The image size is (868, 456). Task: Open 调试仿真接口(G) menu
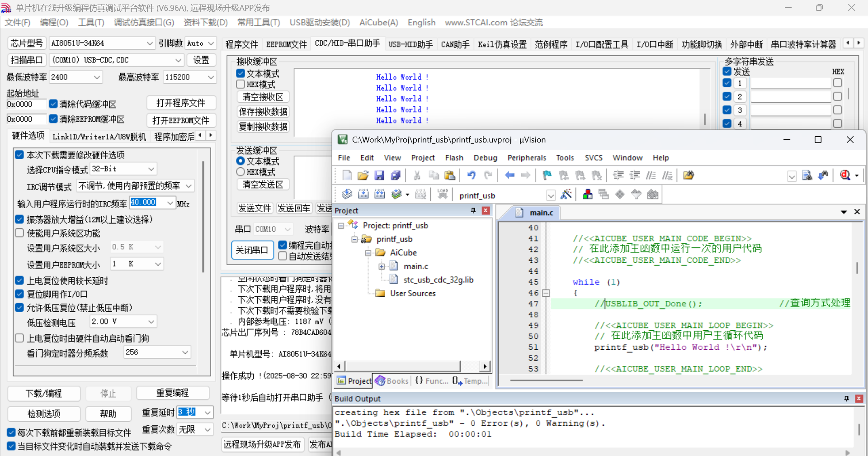pos(144,23)
